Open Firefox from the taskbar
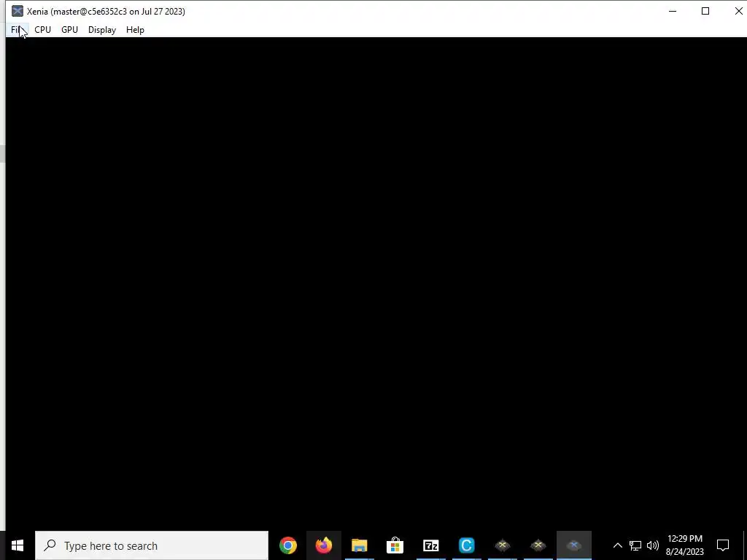This screenshot has height=560, width=747. pos(323,545)
